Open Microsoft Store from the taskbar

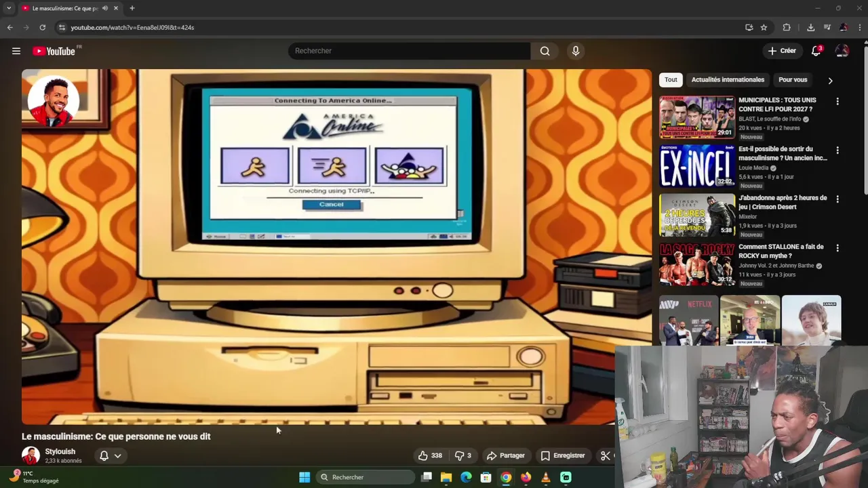point(486,477)
